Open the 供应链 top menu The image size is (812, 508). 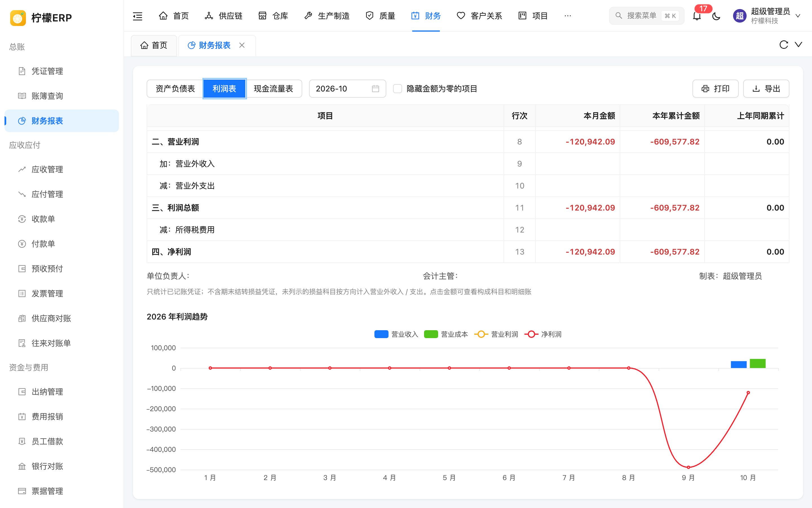click(224, 16)
